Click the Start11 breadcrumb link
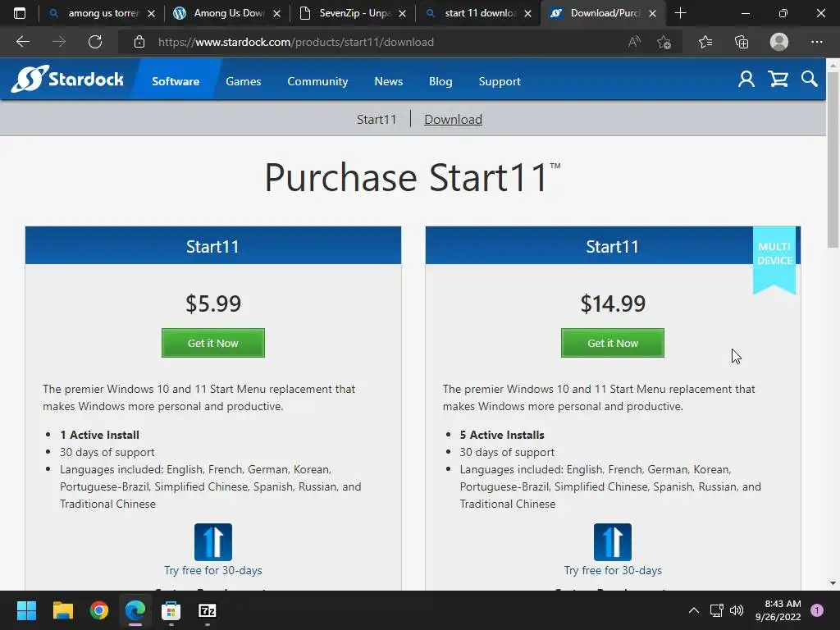This screenshot has height=630, width=840. pyautogui.click(x=377, y=119)
